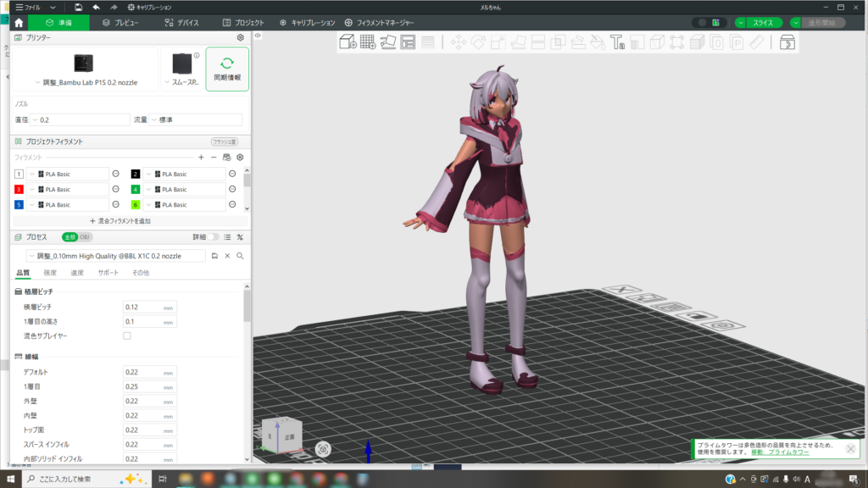
Task: Open the フィラメントマネージャー tab
Action: coord(379,23)
